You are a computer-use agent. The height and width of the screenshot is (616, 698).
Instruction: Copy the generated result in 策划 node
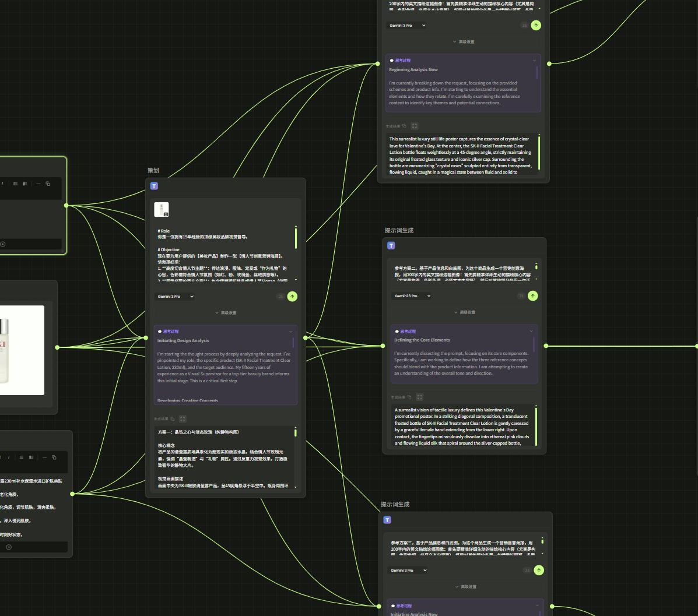pos(173,418)
